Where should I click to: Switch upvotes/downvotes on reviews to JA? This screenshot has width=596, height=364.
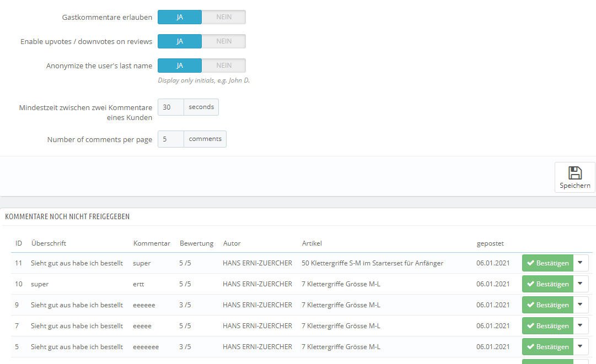point(180,41)
